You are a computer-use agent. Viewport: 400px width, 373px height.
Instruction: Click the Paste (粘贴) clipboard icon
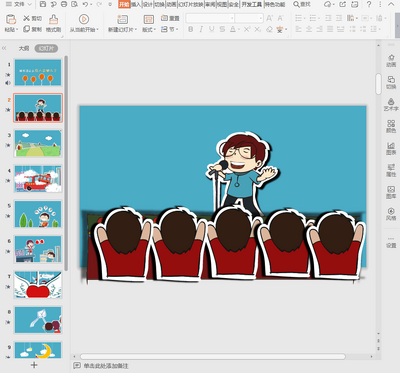click(x=11, y=19)
